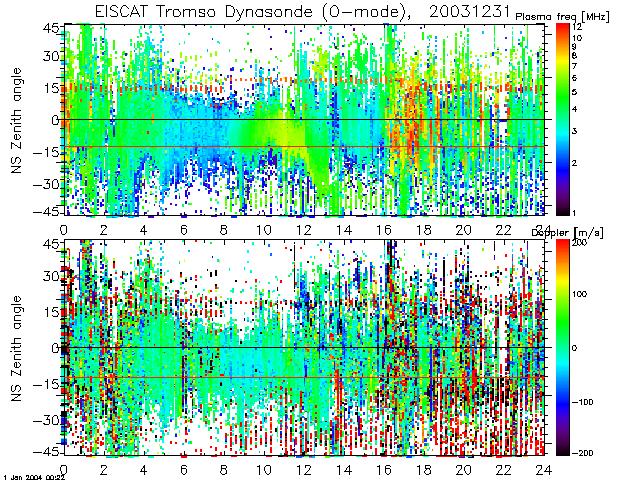Click the "30" y-axis tick of the top plot
Screen dimensions: 640x480
coord(51,56)
